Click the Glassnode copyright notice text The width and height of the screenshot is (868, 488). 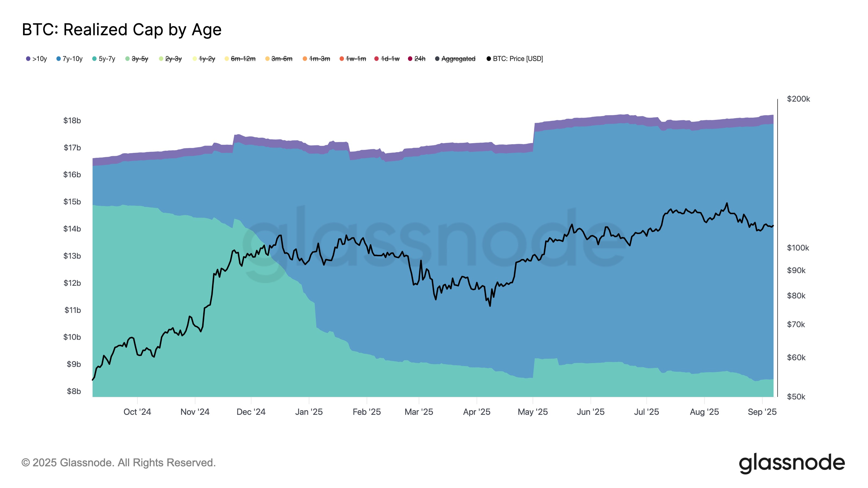tap(118, 463)
